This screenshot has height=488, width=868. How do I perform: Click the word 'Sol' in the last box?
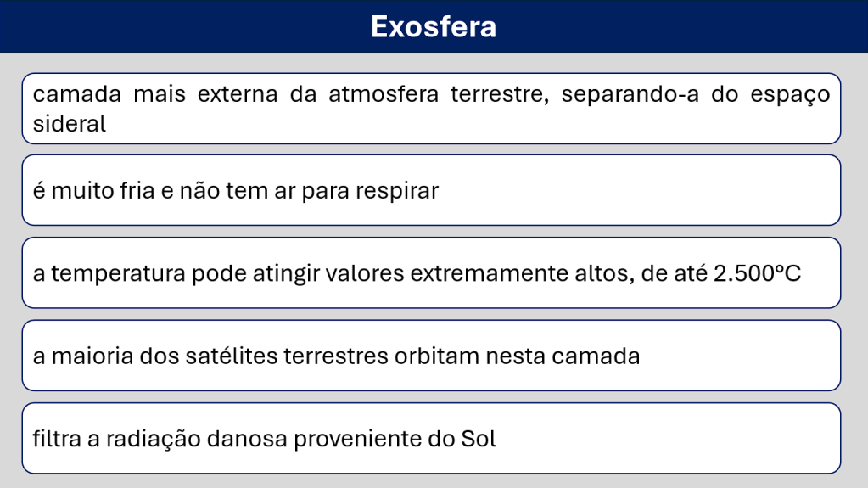pos(478,439)
